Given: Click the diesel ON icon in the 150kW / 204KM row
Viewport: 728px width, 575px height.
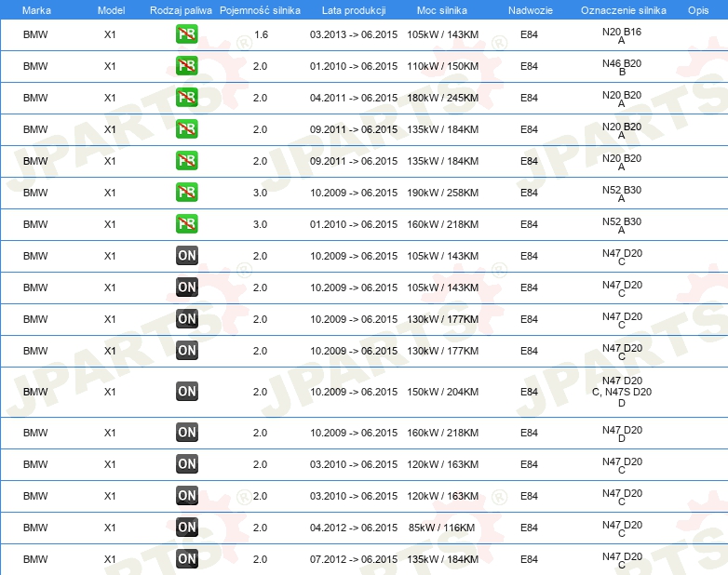Looking at the screenshot, I should pyautogui.click(x=186, y=391).
